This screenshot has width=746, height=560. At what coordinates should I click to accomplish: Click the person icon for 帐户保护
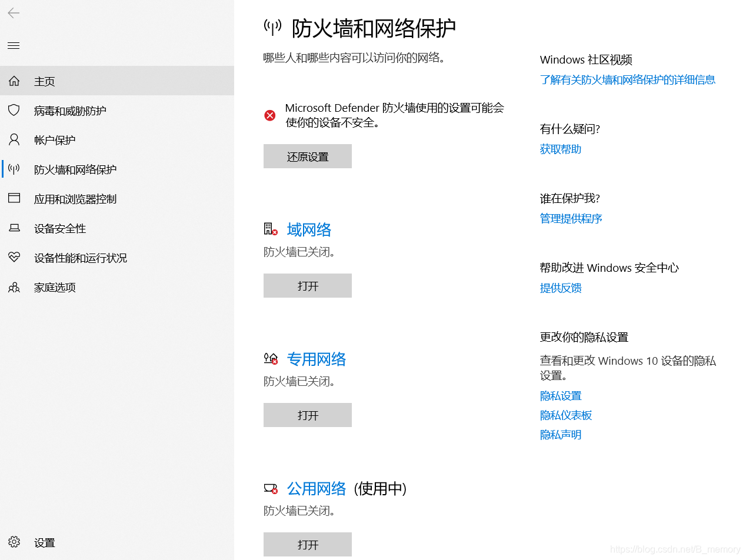pos(14,139)
